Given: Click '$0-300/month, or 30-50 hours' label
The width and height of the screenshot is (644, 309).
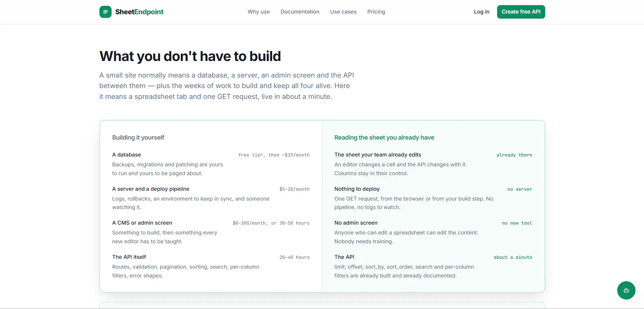Looking at the screenshot, I should pyautogui.click(x=271, y=223).
